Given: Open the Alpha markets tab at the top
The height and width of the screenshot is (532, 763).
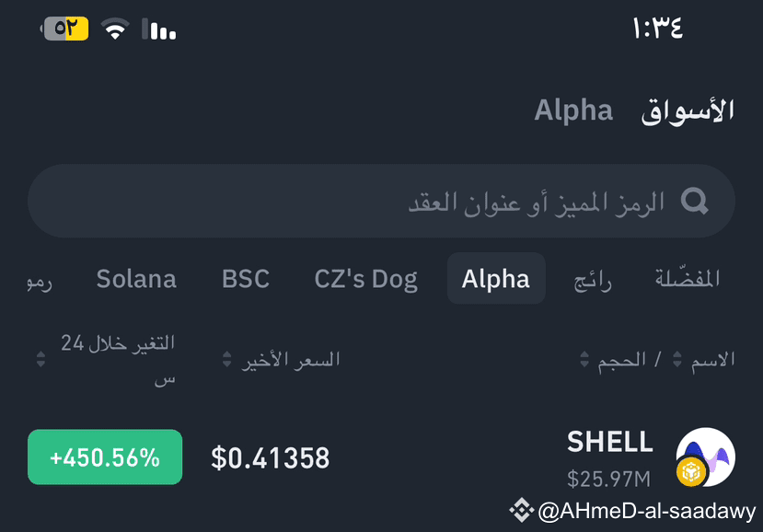Looking at the screenshot, I should coord(573,110).
